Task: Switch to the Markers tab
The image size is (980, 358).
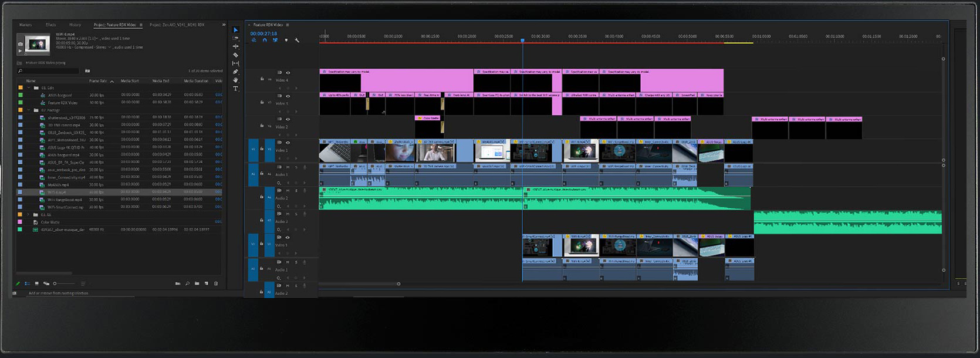Action: pyautogui.click(x=25, y=25)
